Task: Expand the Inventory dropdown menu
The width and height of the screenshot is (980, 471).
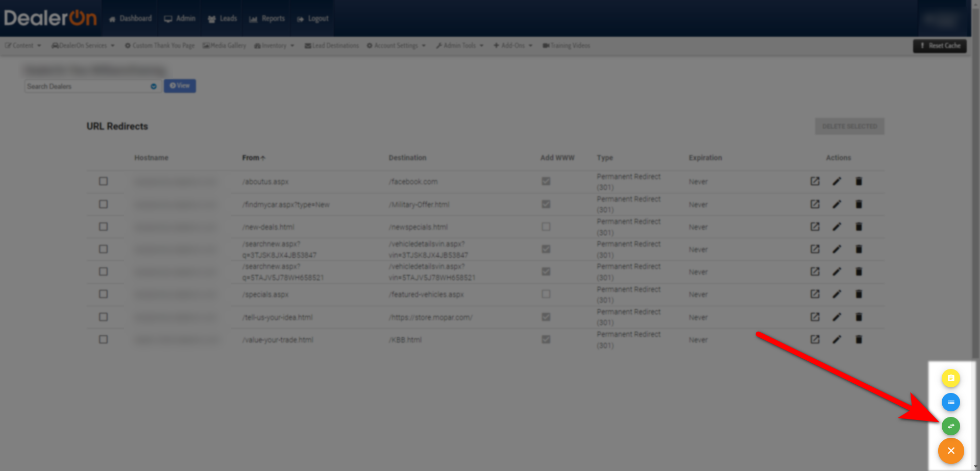Action: pos(274,45)
